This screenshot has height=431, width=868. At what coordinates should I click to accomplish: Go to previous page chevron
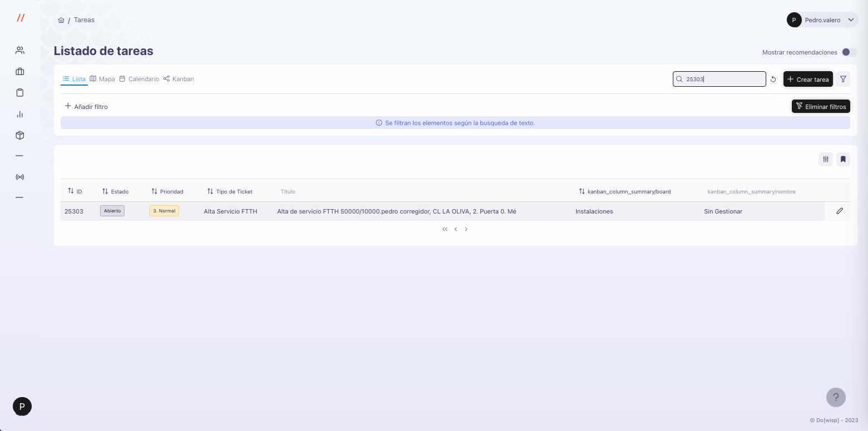coord(455,229)
